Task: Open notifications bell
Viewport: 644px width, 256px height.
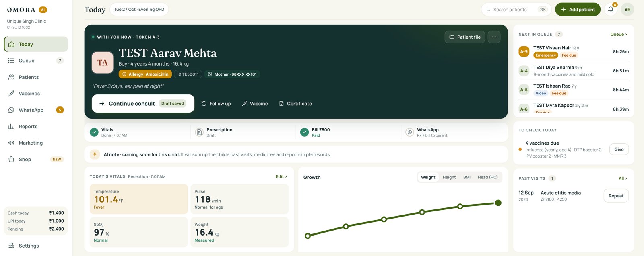Action: (x=611, y=10)
